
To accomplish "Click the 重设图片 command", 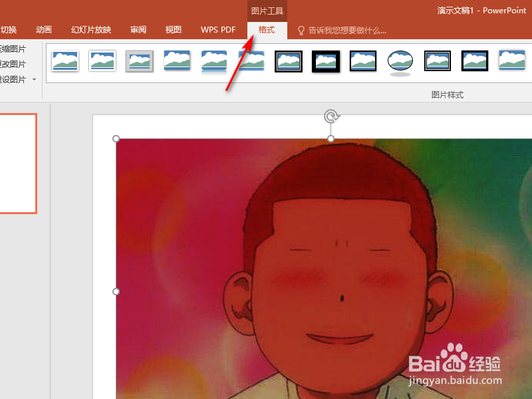I will 13,79.
